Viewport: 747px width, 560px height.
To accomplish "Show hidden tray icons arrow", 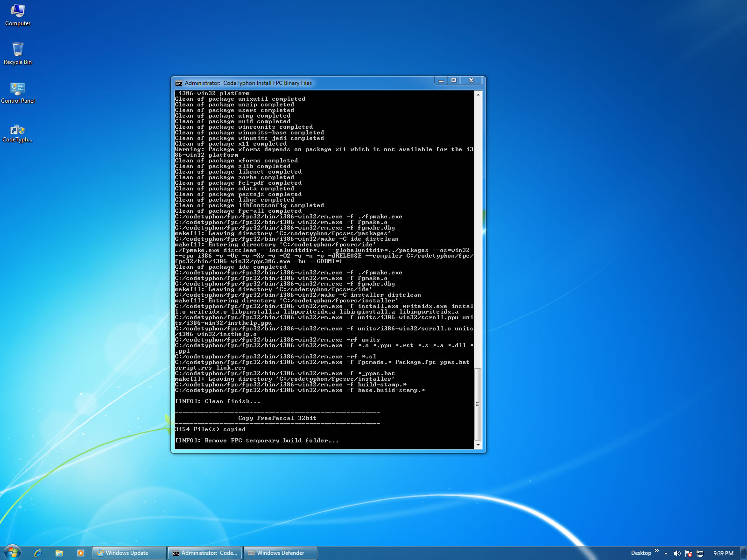I will [x=666, y=553].
